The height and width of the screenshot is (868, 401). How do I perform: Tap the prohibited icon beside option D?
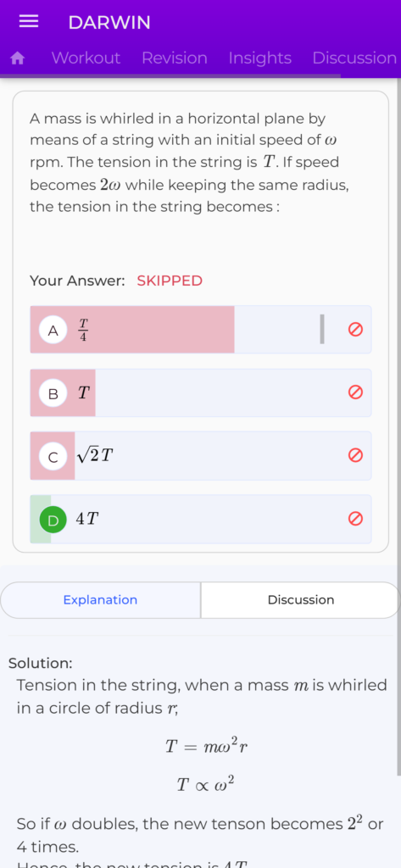tap(355, 519)
